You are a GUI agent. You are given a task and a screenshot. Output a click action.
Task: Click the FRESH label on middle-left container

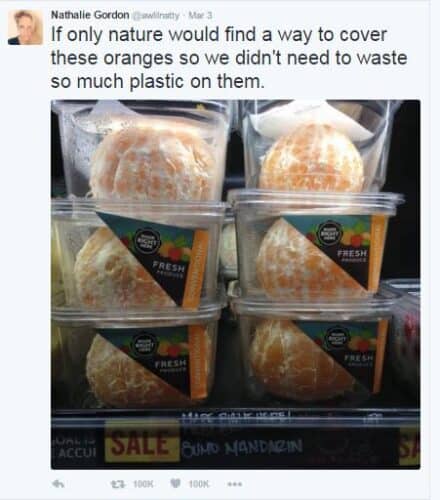[168, 268]
